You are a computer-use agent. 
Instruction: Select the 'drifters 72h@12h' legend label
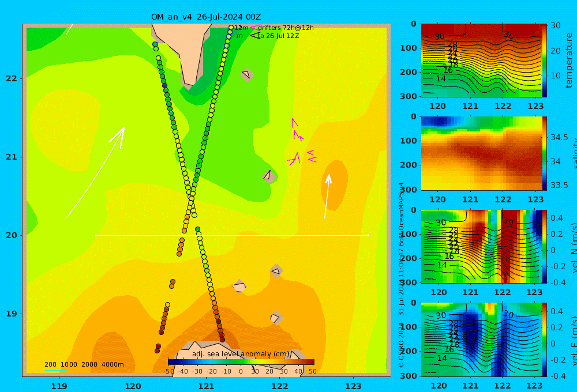click(286, 28)
